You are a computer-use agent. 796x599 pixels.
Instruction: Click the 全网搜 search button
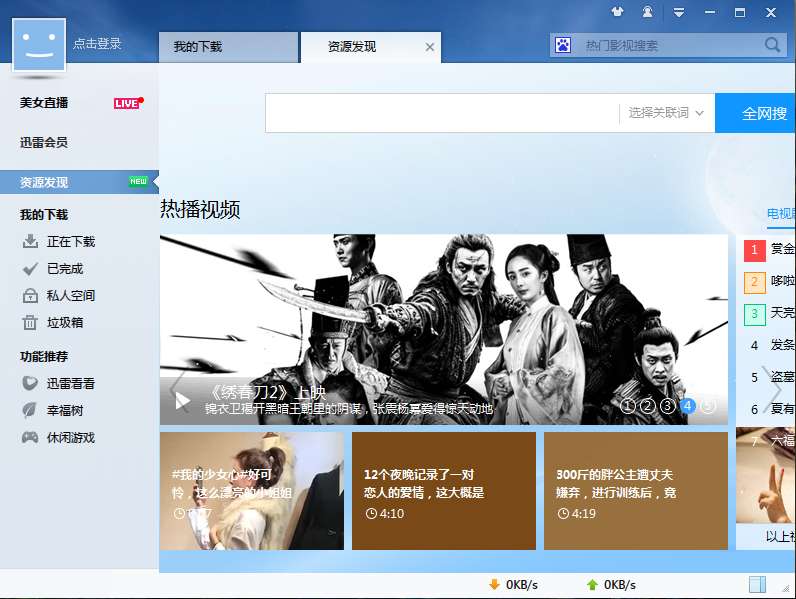(x=755, y=113)
